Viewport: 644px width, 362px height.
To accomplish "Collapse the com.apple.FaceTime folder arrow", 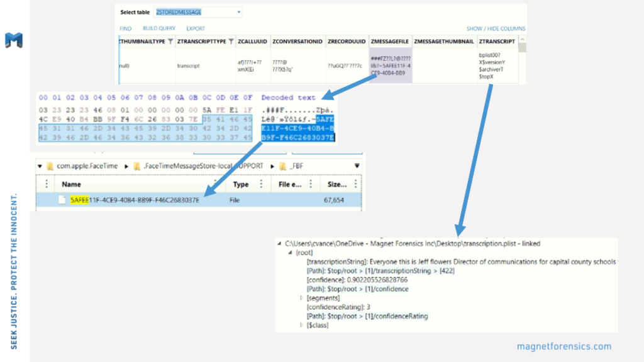I will (x=40, y=166).
